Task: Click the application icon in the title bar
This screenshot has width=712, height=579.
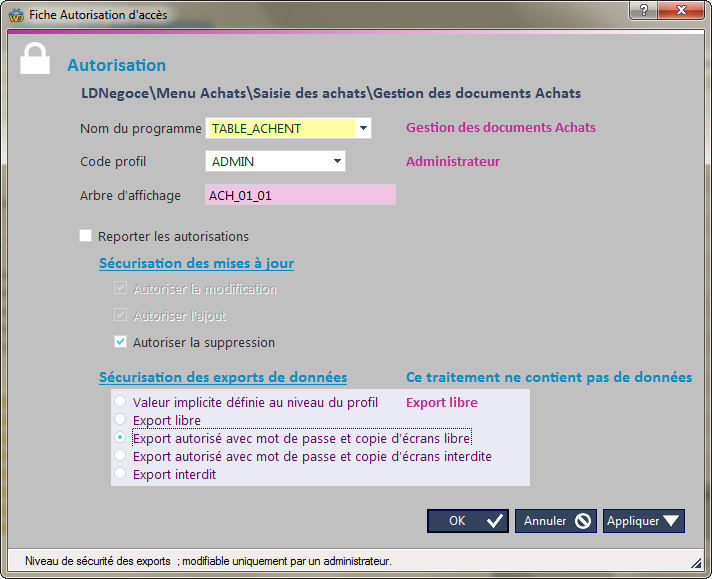Action: pos(15,14)
